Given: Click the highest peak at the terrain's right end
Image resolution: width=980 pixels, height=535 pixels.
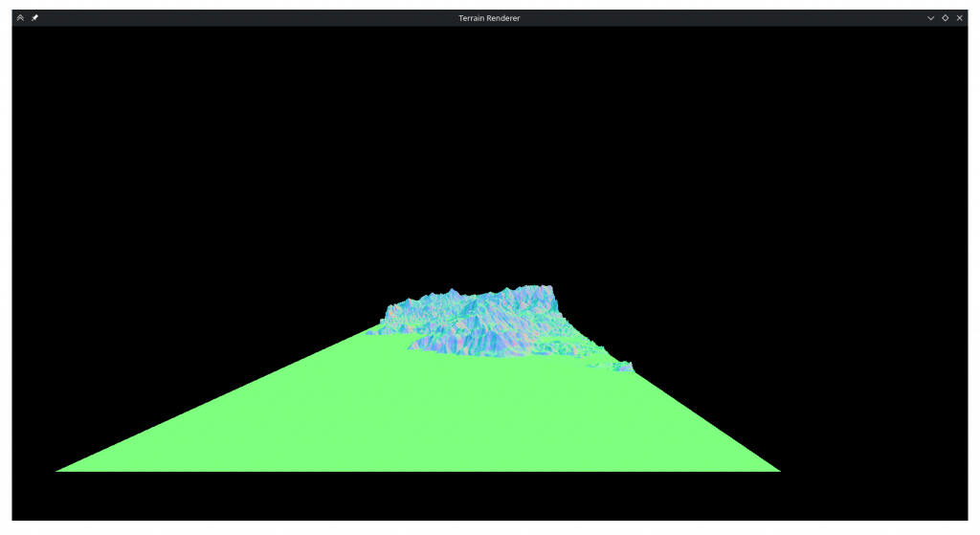Looking at the screenshot, I should (x=548, y=288).
